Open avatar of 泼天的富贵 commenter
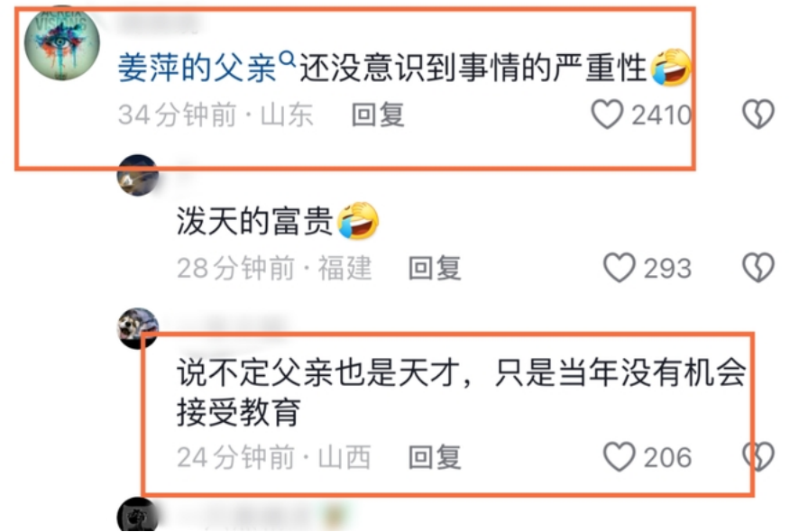The width and height of the screenshot is (808, 532). point(138,175)
